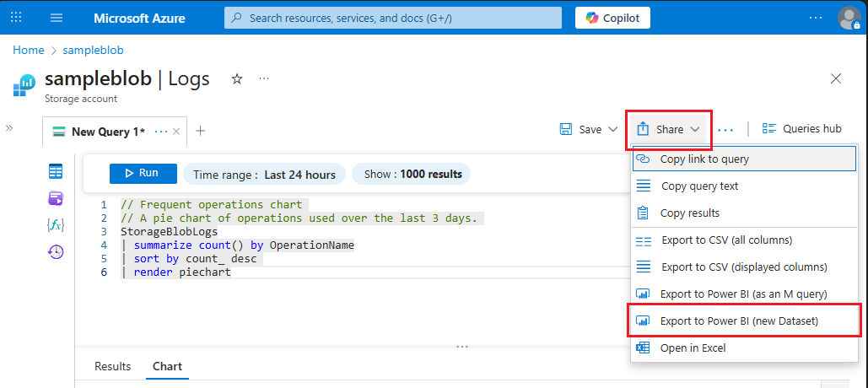Screen dimensions: 868x388
Task: Go to Home breadcrumb
Action: (x=28, y=50)
